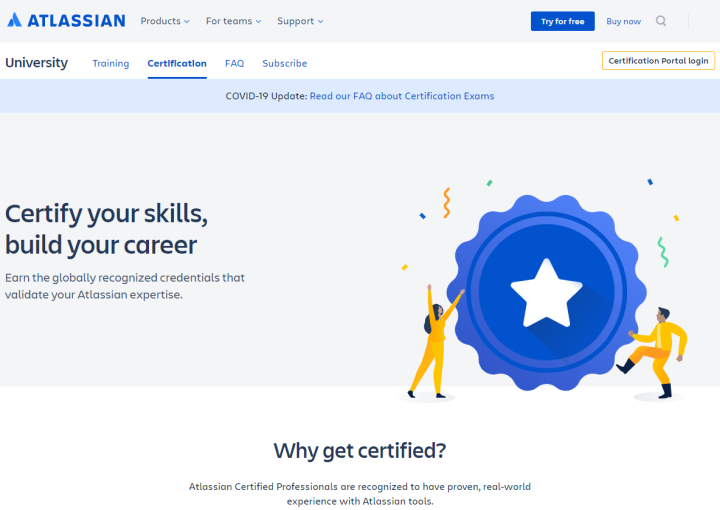The image size is (720, 510).
Task: Click the 'Earn the globally recognized credentials' text
Action: (x=125, y=286)
